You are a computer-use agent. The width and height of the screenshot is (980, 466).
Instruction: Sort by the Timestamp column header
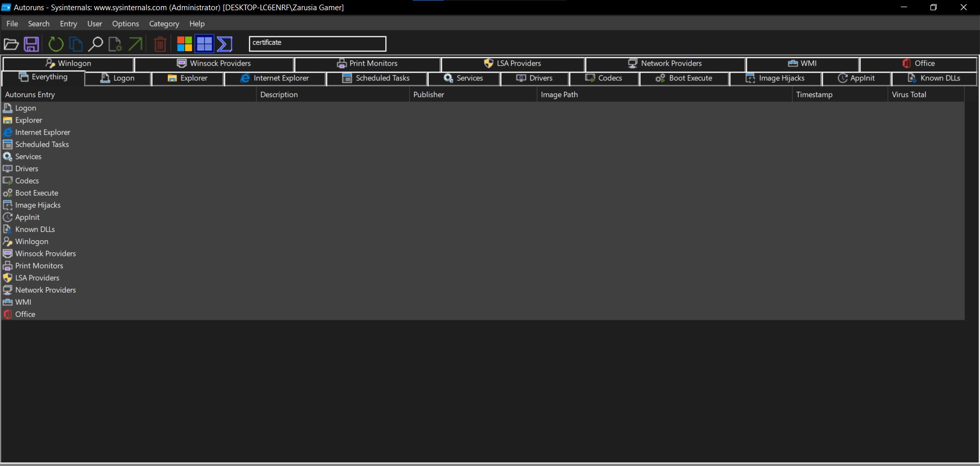pos(840,95)
